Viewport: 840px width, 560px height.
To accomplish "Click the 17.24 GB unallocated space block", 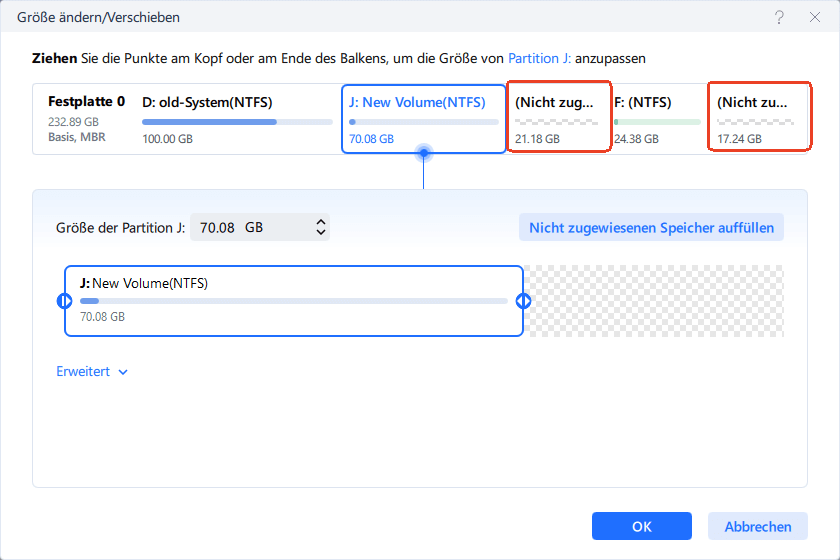I will click(757, 117).
